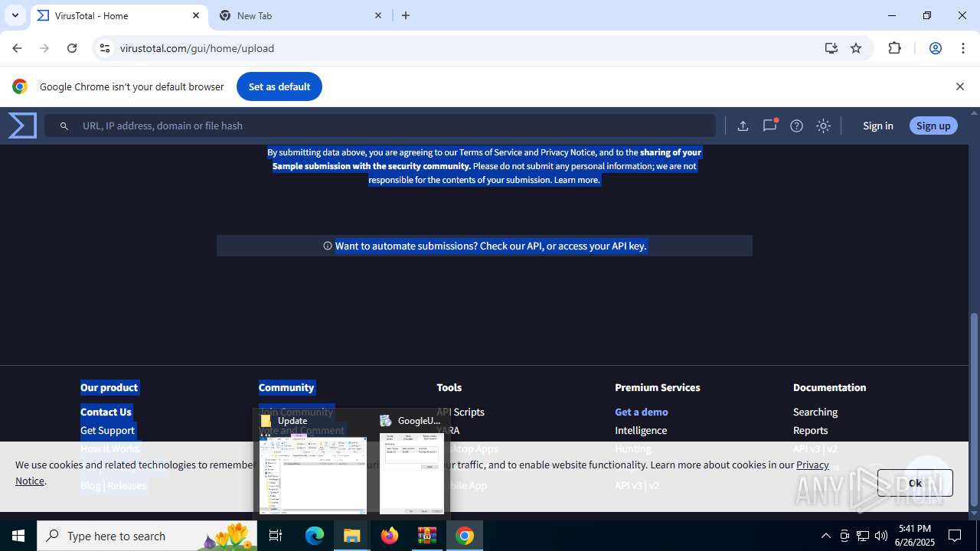Open Task View from the taskbar
This screenshot has width=980, height=551.
click(276, 536)
